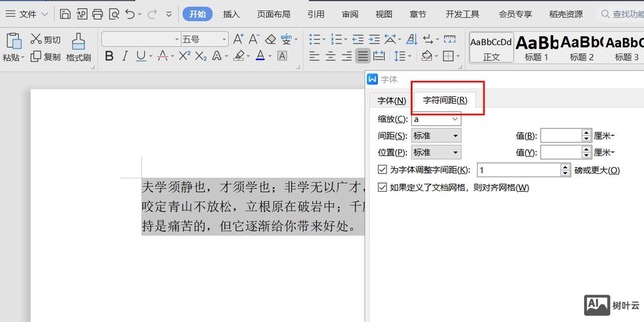Toggle Underline formatting
Viewport: 644px width, 322px height.
click(x=141, y=56)
